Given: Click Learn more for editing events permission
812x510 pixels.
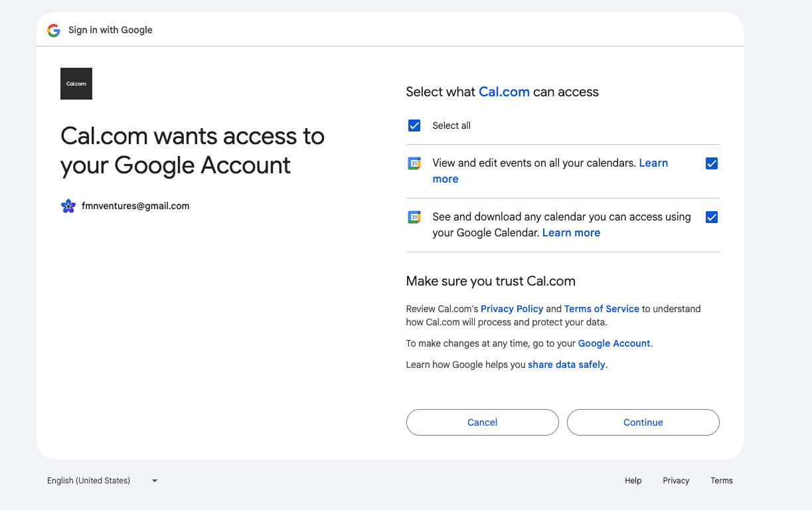Looking at the screenshot, I should [653, 163].
